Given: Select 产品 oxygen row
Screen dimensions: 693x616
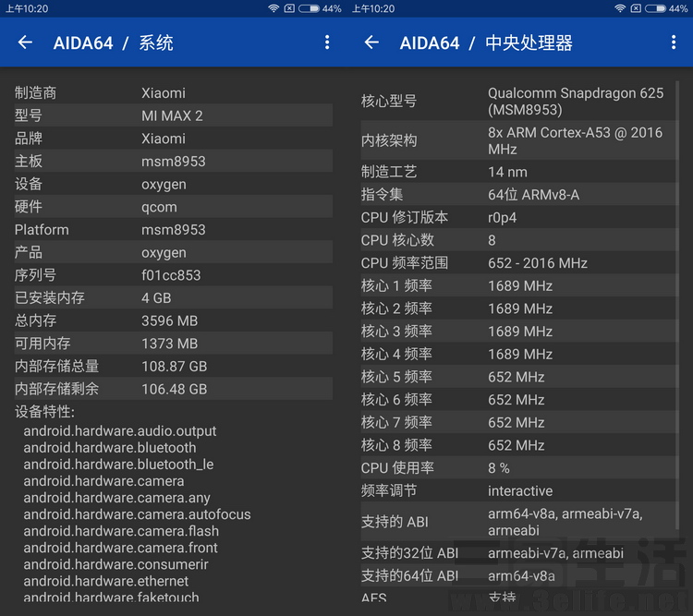Looking at the screenshot, I should pyautogui.click(x=174, y=252).
